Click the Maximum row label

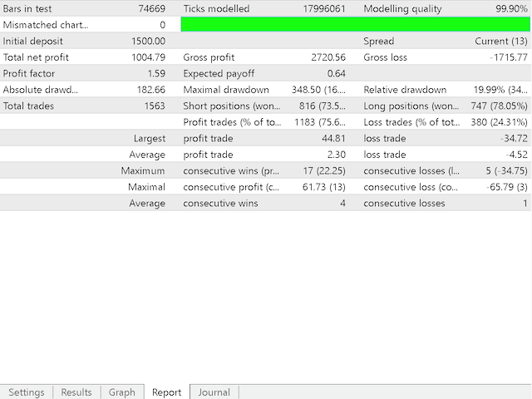(x=143, y=170)
